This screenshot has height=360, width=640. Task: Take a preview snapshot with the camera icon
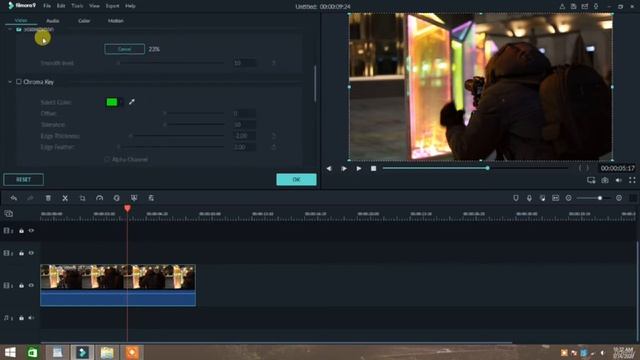tap(605, 180)
